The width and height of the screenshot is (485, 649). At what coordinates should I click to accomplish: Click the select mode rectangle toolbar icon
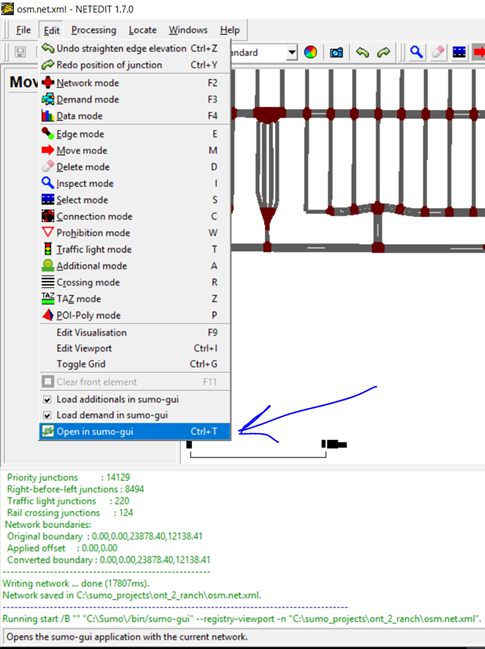click(x=459, y=52)
